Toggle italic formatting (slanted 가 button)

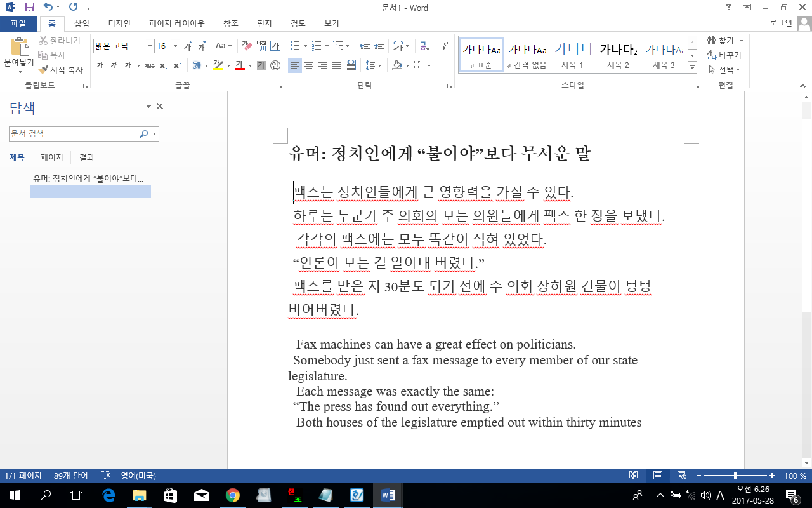tap(114, 65)
